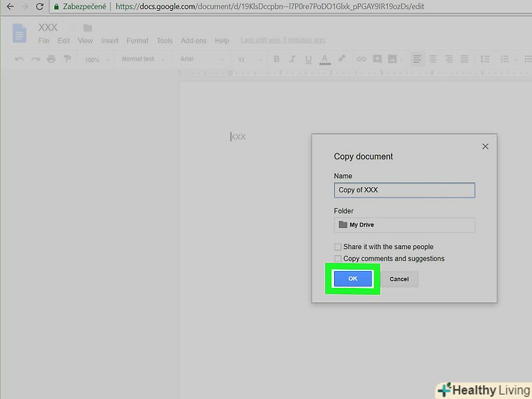Click the undo arrow icon
The width and height of the screenshot is (532, 399).
(19, 59)
